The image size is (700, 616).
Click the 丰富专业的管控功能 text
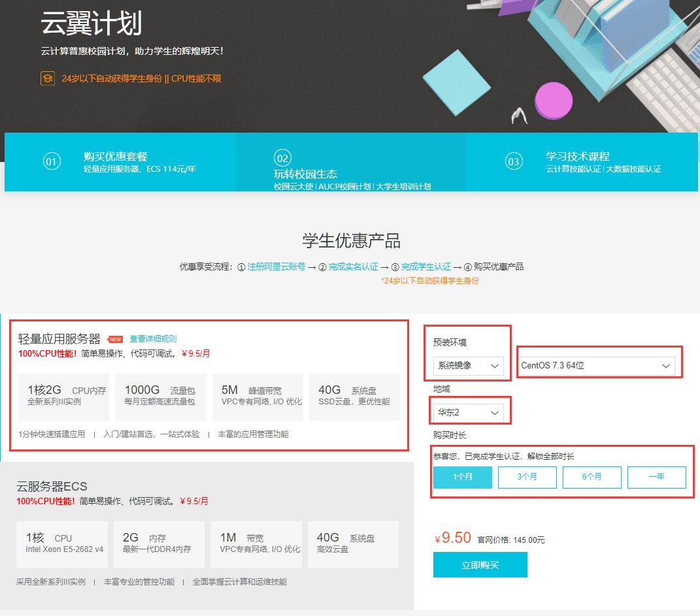point(139,581)
